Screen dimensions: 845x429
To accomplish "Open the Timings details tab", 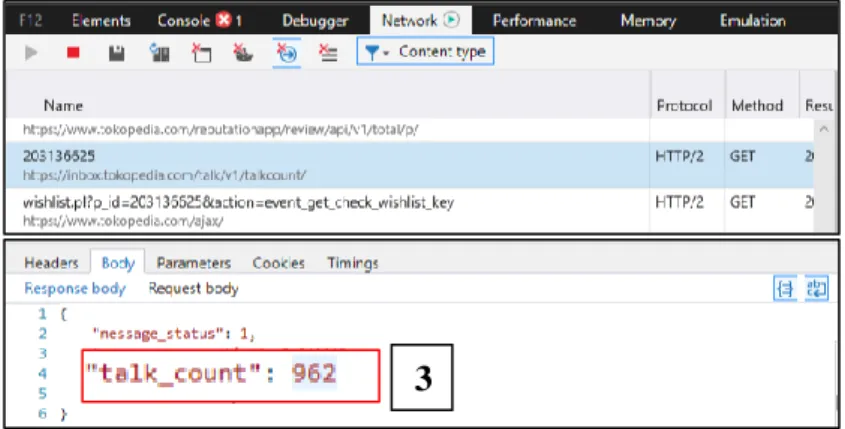I will 352,263.
